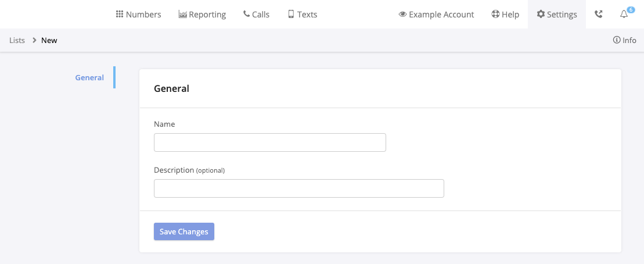Open the notifications bell
644x264 pixels.
(x=624, y=15)
